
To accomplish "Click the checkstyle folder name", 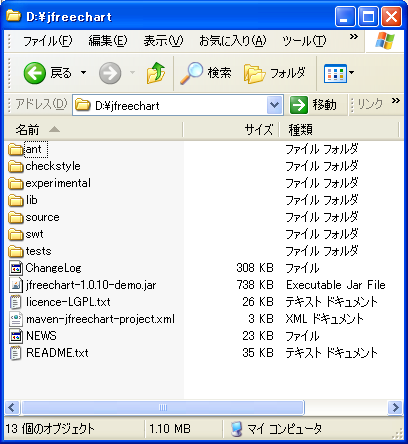I will pyautogui.click(x=53, y=166).
